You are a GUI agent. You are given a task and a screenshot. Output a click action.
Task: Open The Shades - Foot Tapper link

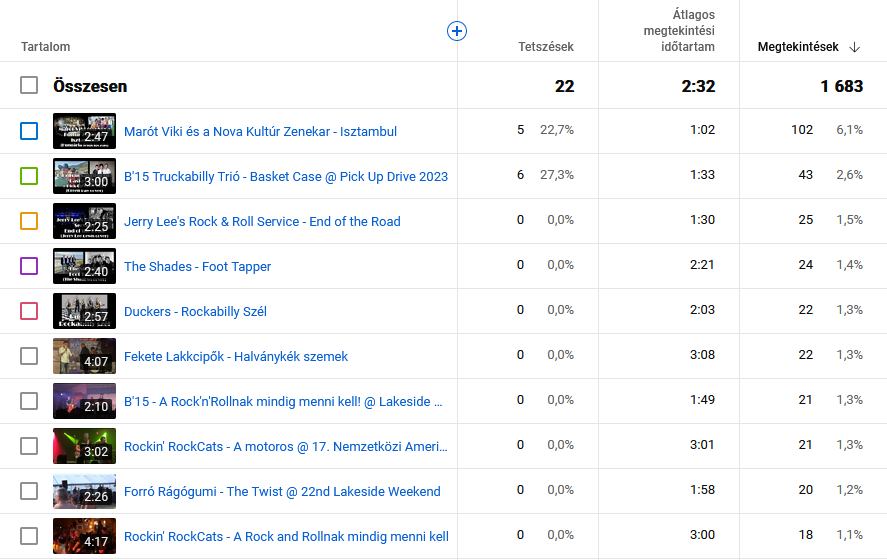click(x=197, y=266)
